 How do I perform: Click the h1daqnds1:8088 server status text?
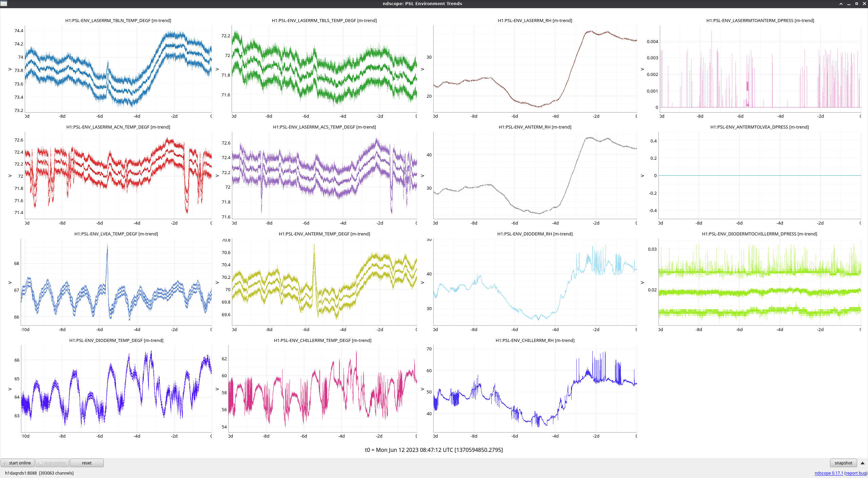tap(21, 473)
